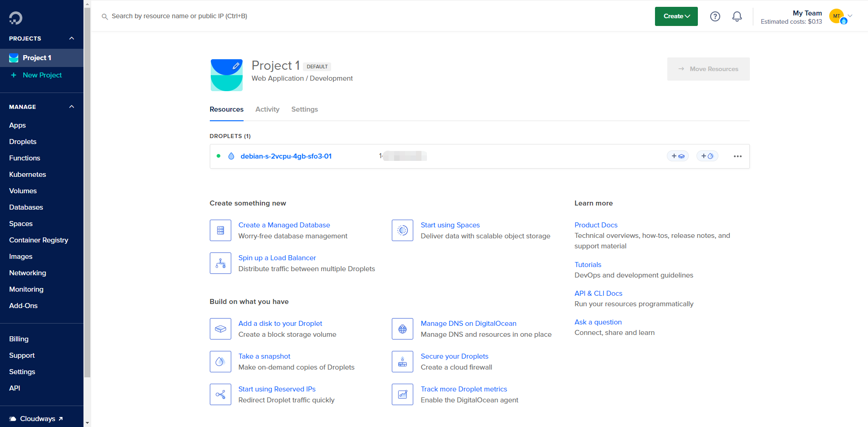The height and width of the screenshot is (427, 868).
Task: Click the MT team avatar
Action: [x=837, y=16]
